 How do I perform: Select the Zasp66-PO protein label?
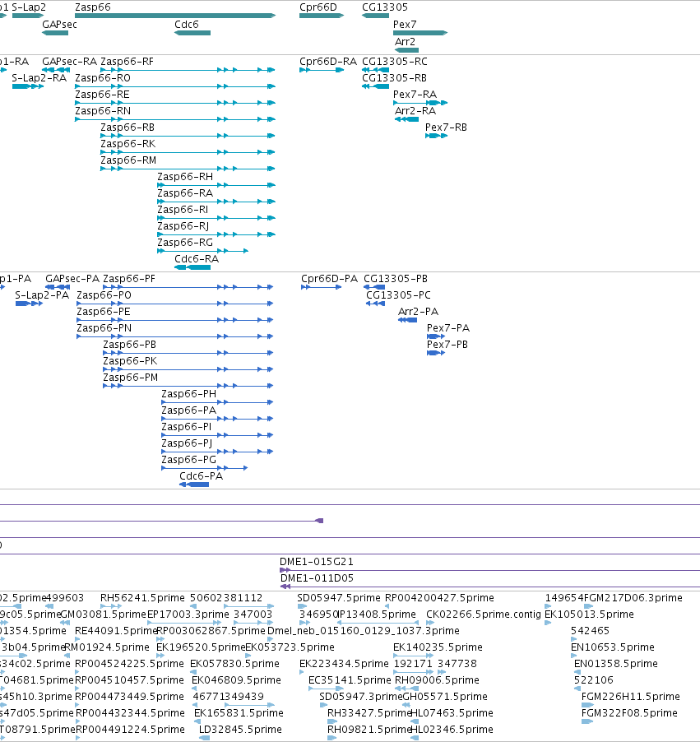point(104,294)
